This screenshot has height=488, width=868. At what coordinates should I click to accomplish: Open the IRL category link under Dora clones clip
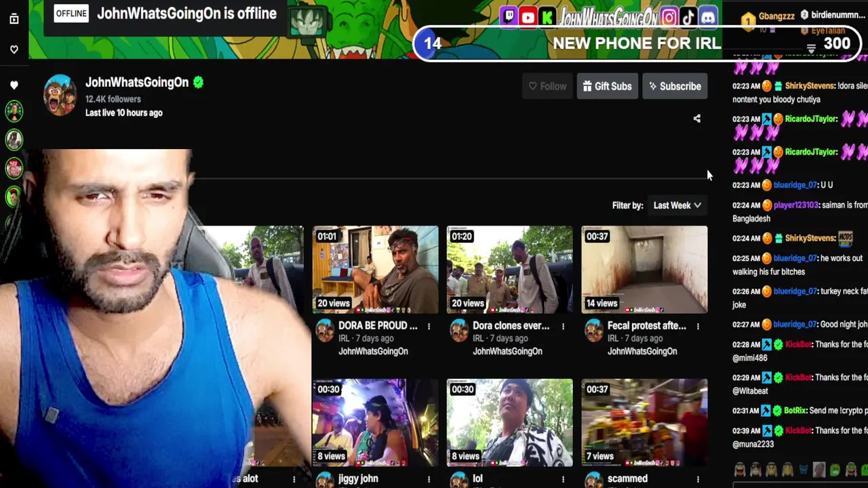(478, 338)
